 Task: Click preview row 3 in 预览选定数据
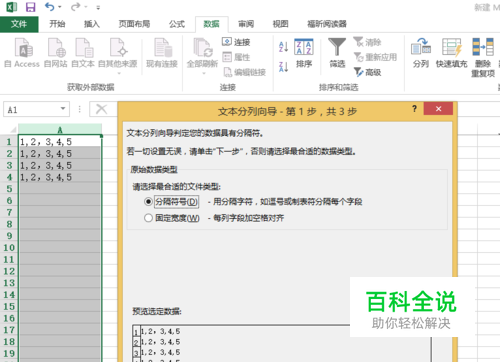tap(160, 352)
